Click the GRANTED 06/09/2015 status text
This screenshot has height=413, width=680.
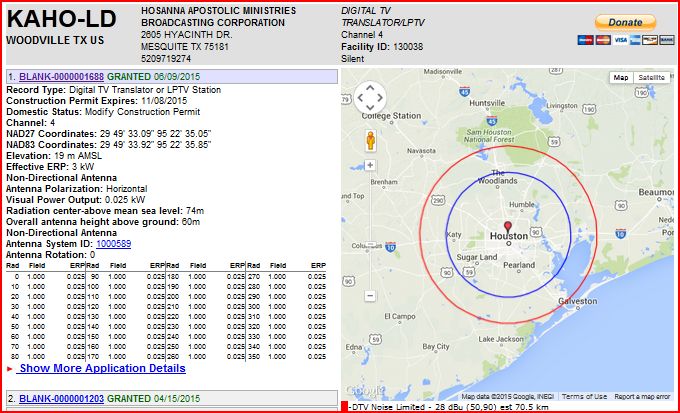[x=154, y=77]
